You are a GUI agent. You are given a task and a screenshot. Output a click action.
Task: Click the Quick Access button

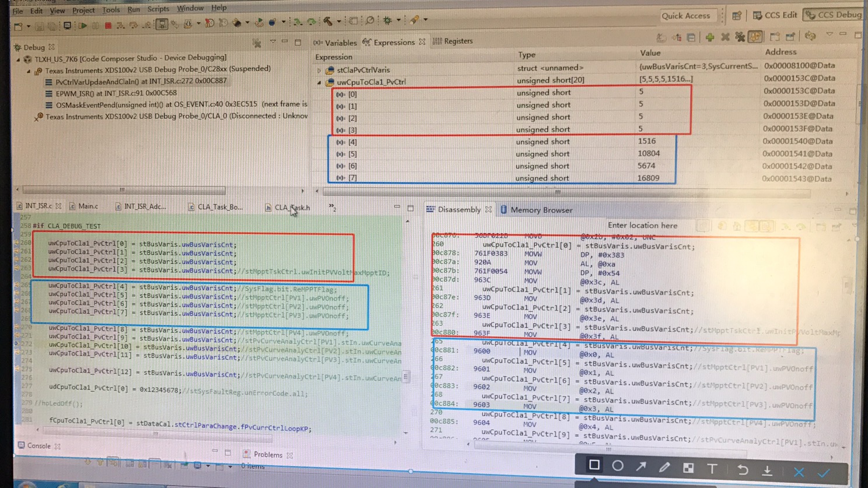coord(688,15)
